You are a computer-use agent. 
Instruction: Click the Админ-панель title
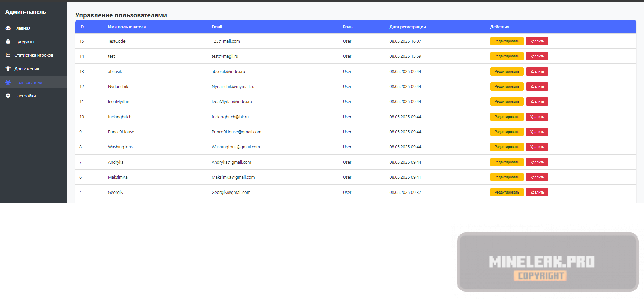[x=26, y=12]
